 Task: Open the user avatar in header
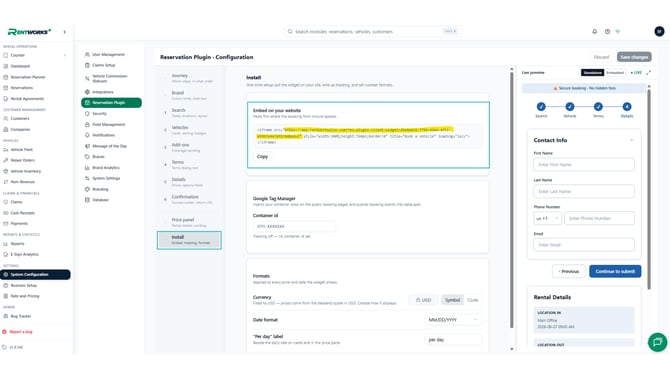click(x=659, y=31)
